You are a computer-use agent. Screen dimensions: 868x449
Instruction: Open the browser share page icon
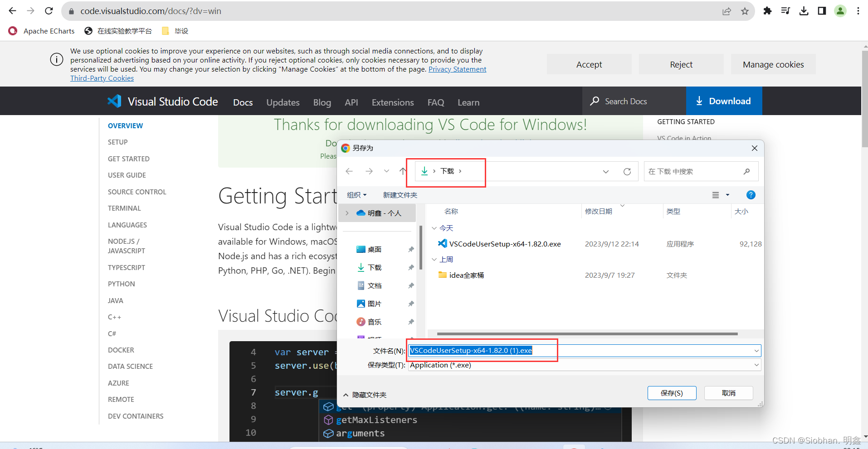coord(727,11)
